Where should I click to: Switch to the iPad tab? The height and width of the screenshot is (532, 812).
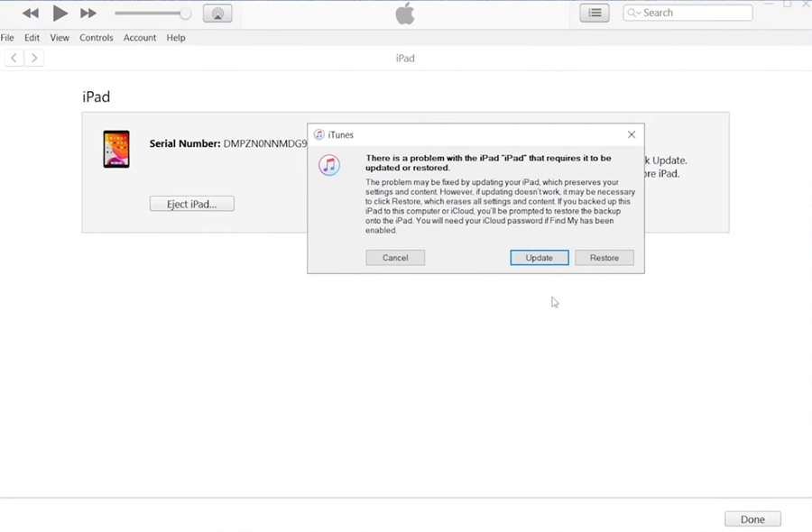(x=404, y=58)
